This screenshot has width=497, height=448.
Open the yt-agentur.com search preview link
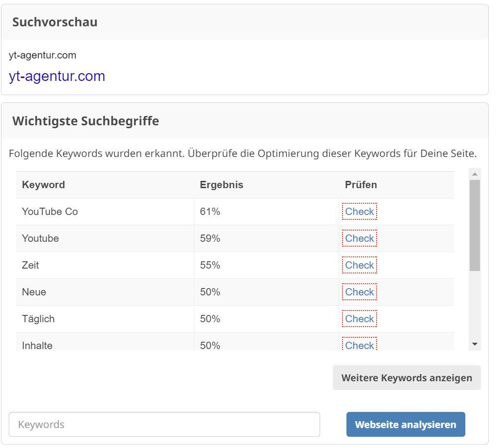(57, 77)
